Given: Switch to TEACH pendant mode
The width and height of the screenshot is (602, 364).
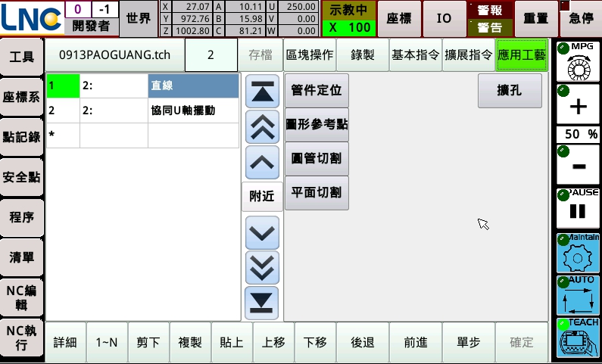Looking at the screenshot, I should pos(578,338).
